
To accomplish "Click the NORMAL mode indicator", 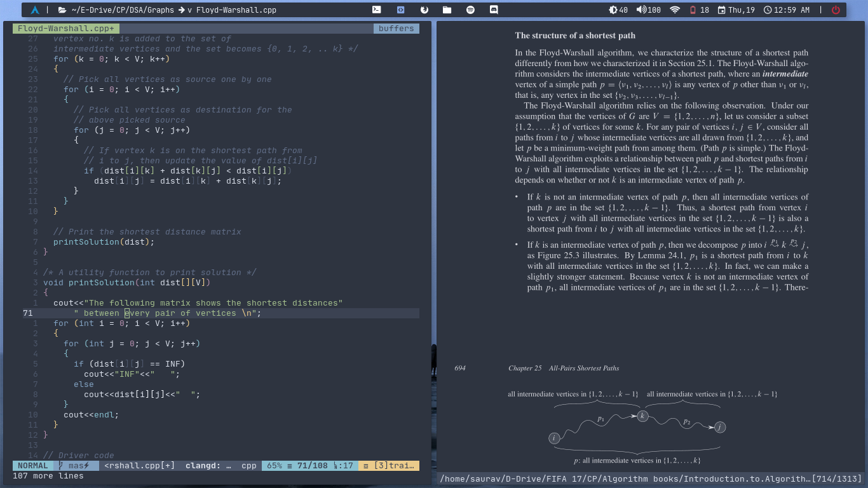I will coord(33,466).
